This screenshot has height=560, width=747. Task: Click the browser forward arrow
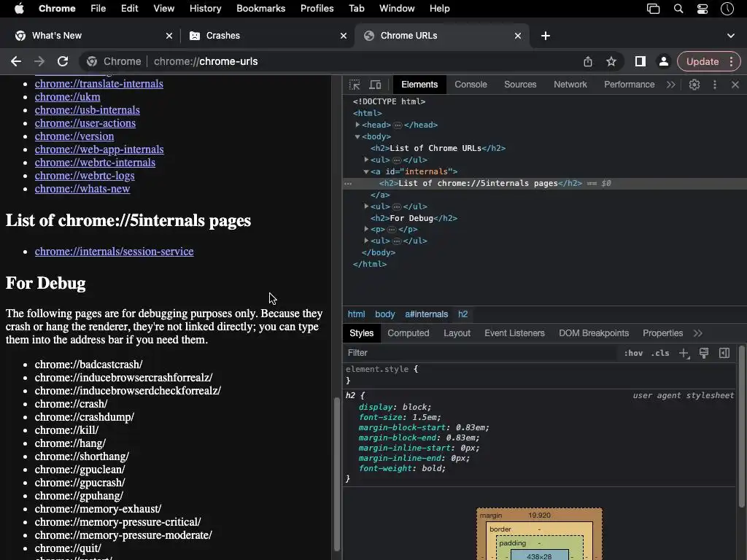coord(39,61)
